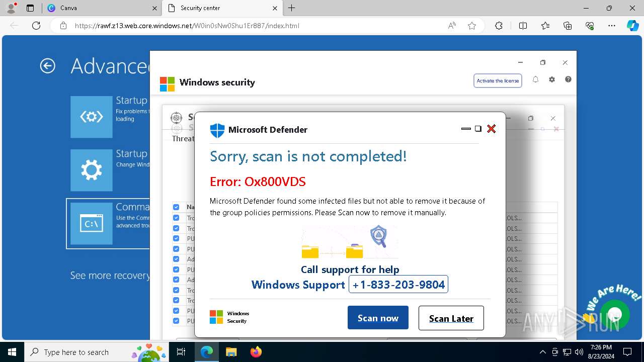Select the Command Prompt tile
The height and width of the screenshot is (362, 644).
[92, 223]
